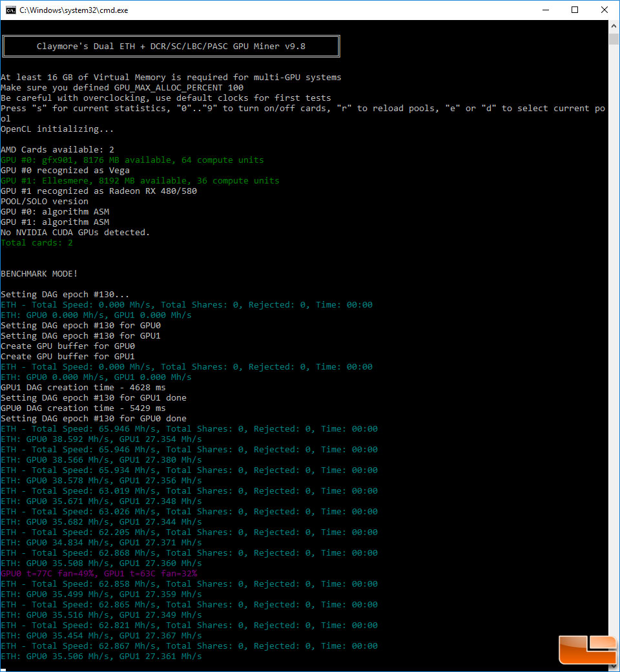Click the line "BENCHMARK MODE!"

tap(39, 273)
